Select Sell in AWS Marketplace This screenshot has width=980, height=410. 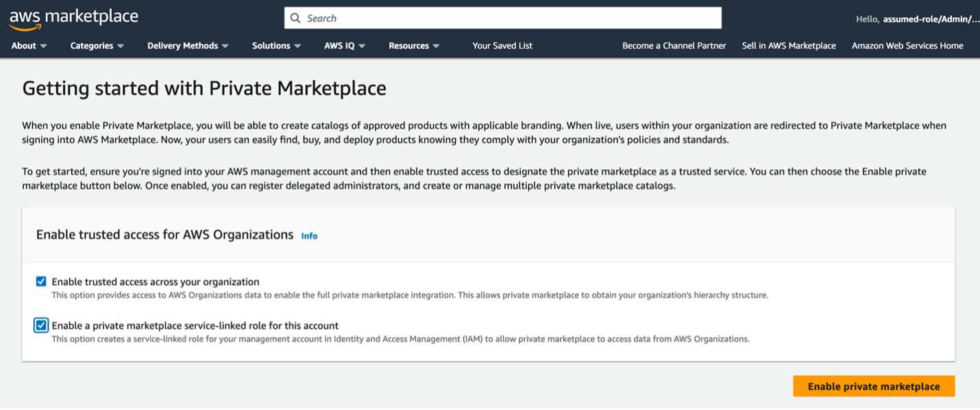coord(789,45)
